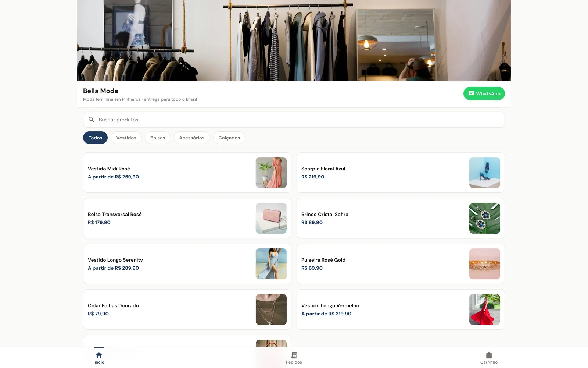The image size is (588, 368).
Task: Click the R$ 69,90 price
Action: [312, 268]
